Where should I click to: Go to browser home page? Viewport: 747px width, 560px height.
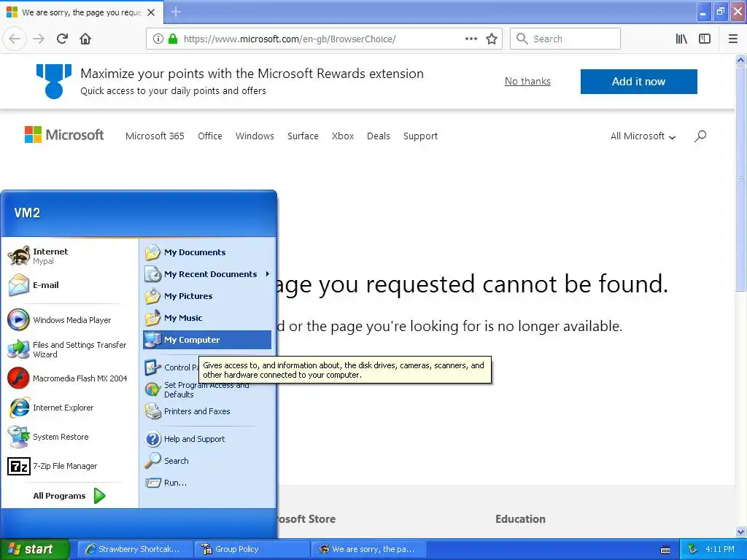[x=85, y=39]
